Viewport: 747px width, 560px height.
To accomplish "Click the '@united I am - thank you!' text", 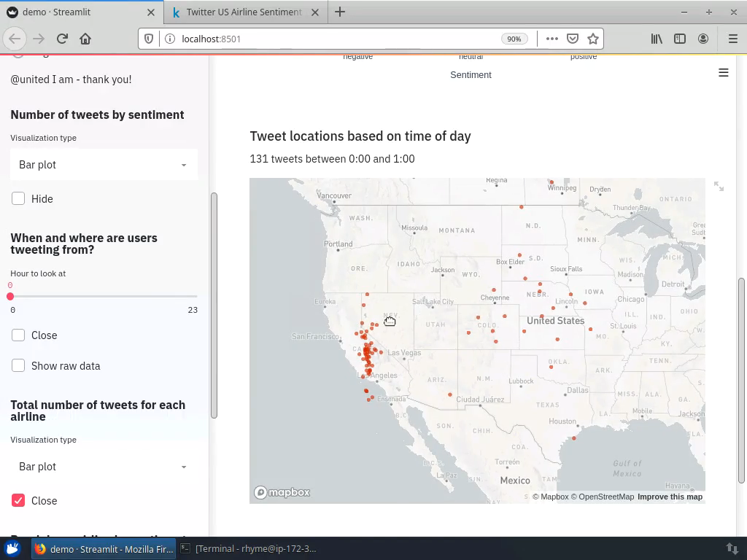I will (x=71, y=79).
